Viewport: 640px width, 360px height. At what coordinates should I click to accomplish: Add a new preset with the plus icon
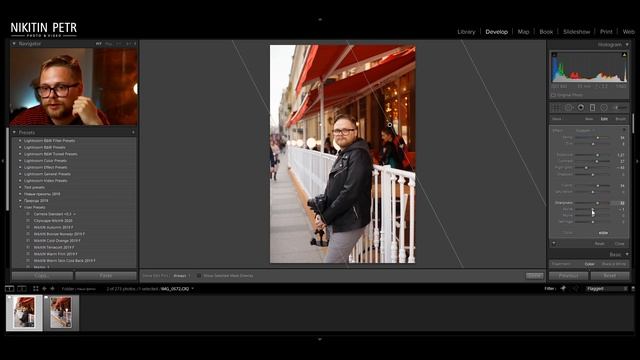click(133, 132)
